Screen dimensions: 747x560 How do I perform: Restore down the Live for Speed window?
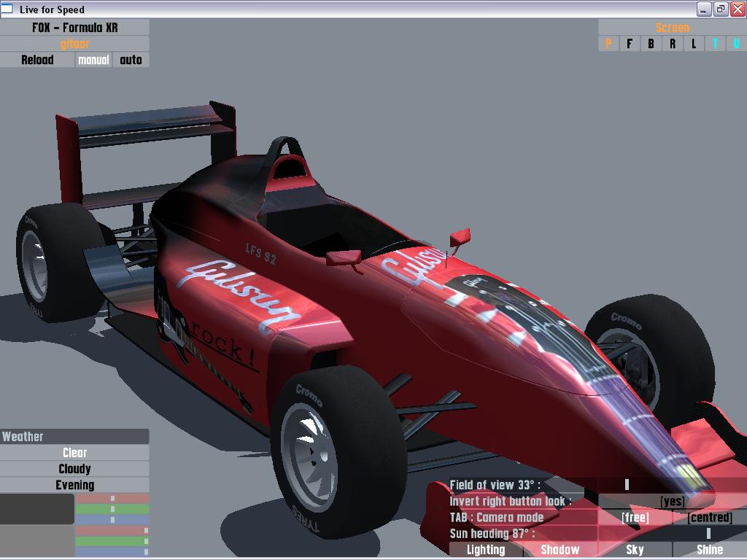pyautogui.click(x=721, y=9)
